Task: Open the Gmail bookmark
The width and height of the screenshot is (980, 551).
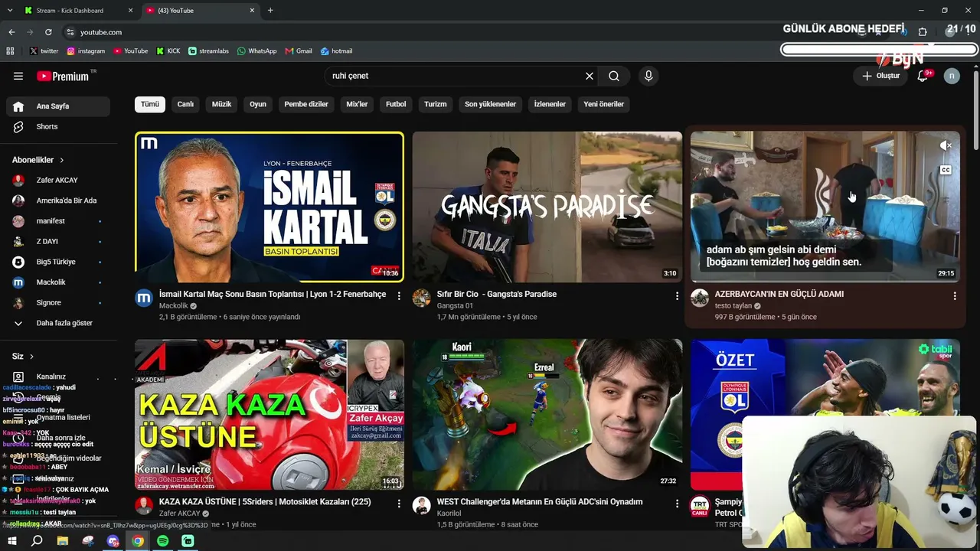Action: click(299, 51)
